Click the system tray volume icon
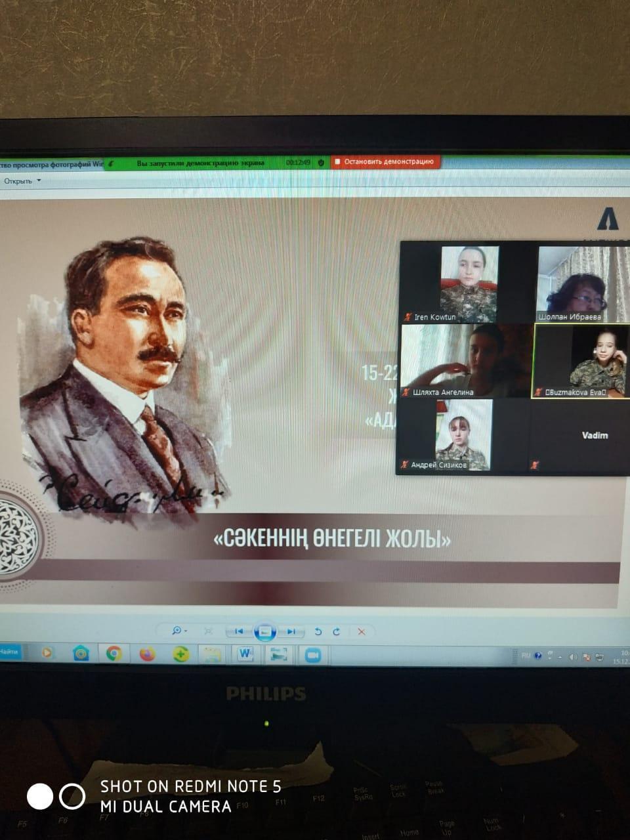 click(x=573, y=656)
